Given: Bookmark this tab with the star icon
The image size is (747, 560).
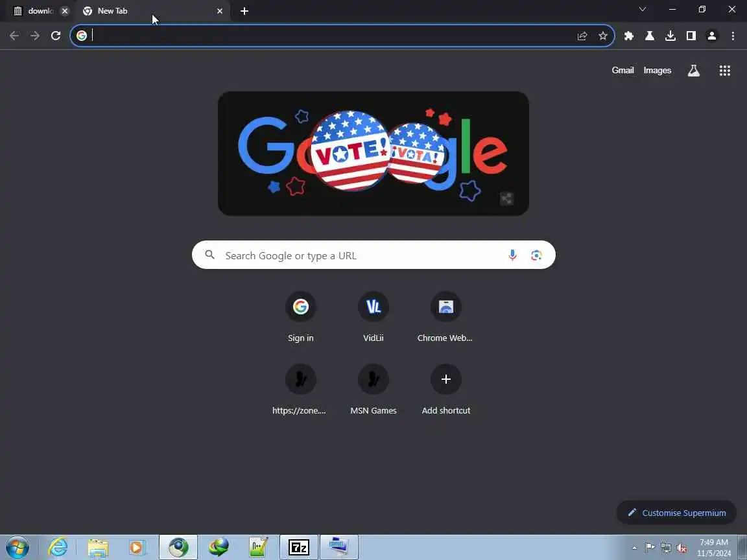Looking at the screenshot, I should click(603, 36).
